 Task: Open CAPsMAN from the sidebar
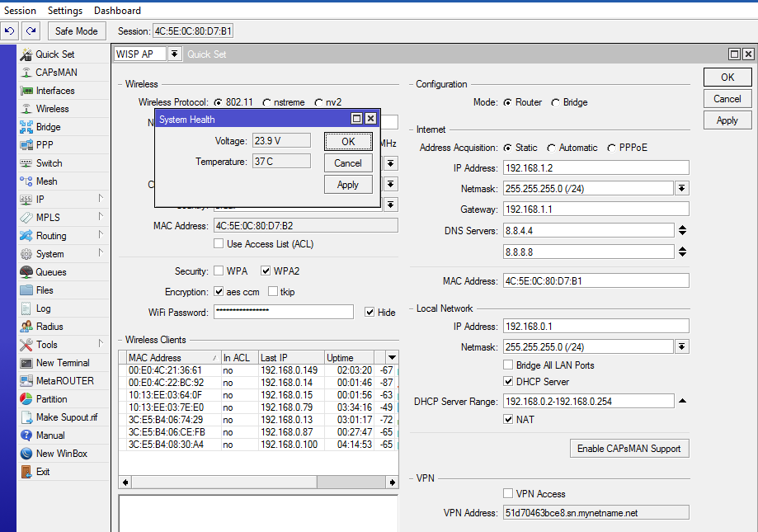tap(56, 73)
